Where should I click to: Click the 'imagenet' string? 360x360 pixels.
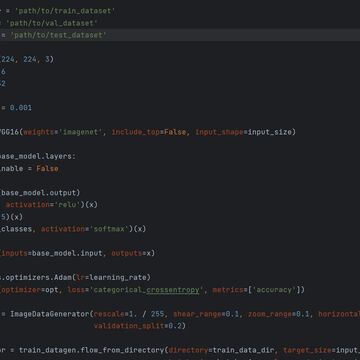tap(81, 132)
